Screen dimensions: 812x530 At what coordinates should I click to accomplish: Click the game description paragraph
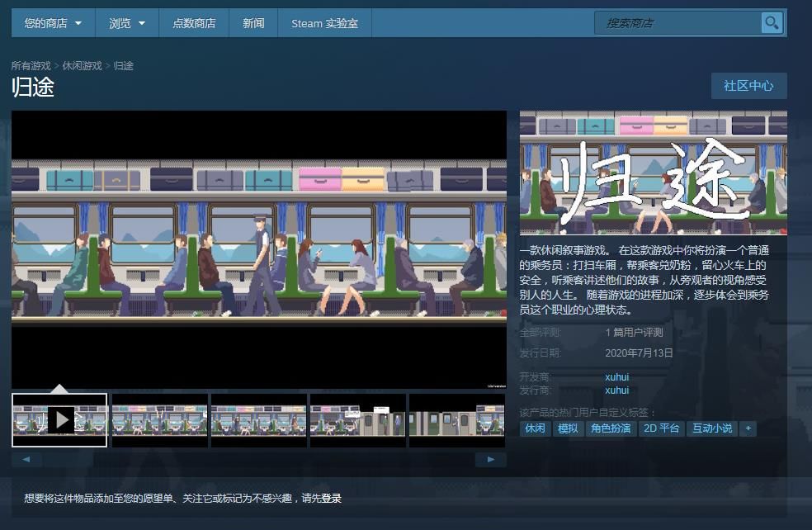(x=644, y=280)
